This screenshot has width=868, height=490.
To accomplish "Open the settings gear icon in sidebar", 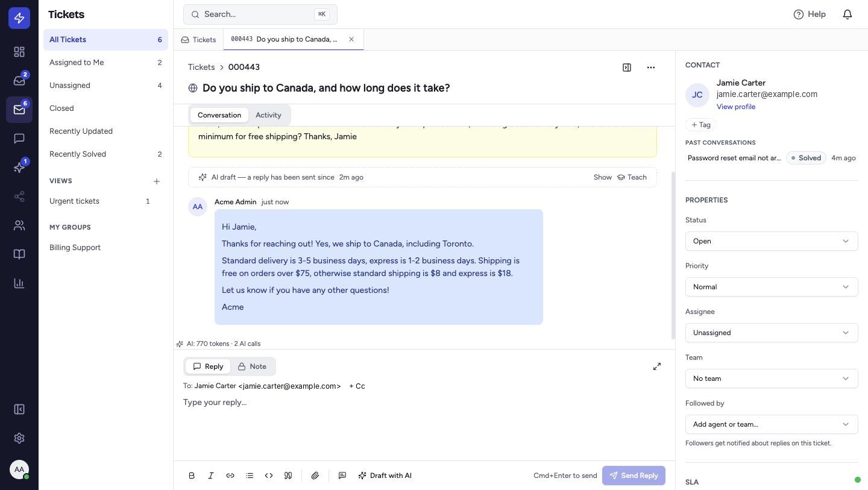I will pyautogui.click(x=19, y=438).
